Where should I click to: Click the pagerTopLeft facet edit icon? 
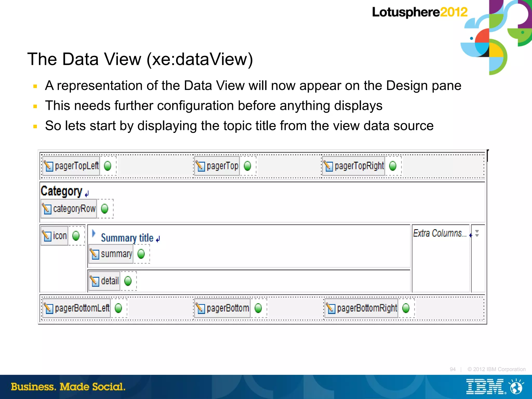[48, 166]
